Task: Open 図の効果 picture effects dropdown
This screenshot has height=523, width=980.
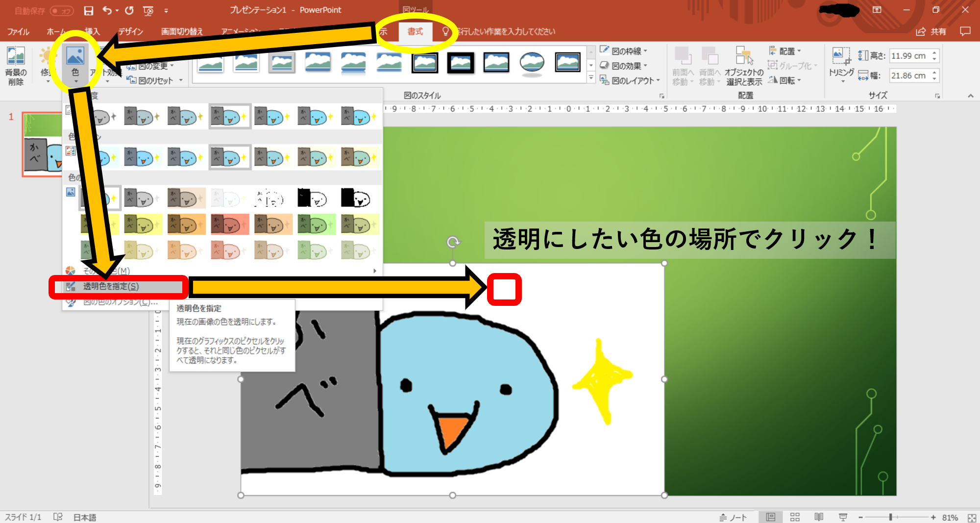Action: click(624, 66)
